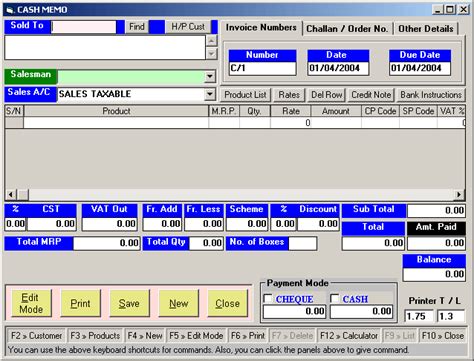Click the CST percent field
The height and width of the screenshot is (361, 474).
pyautogui.click(x=15, y=224)
